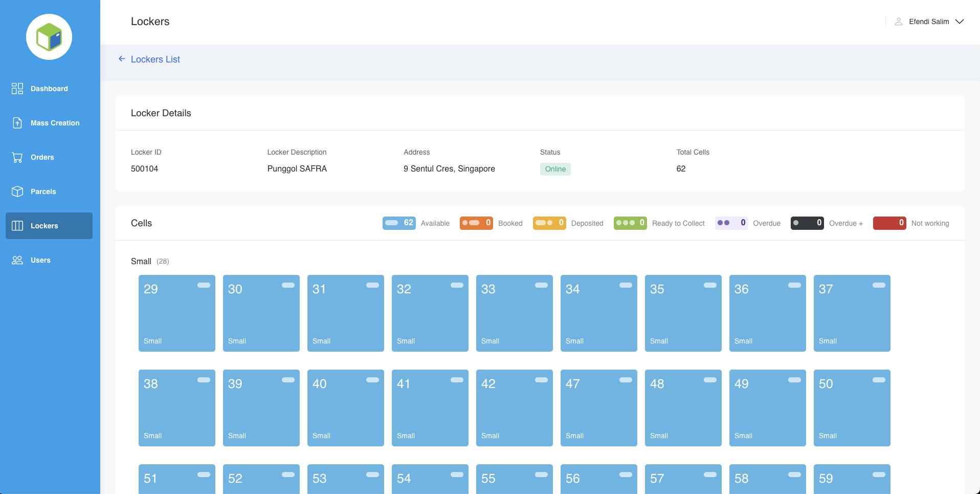Click the Lockers columns icon

(x=17, y=226)
